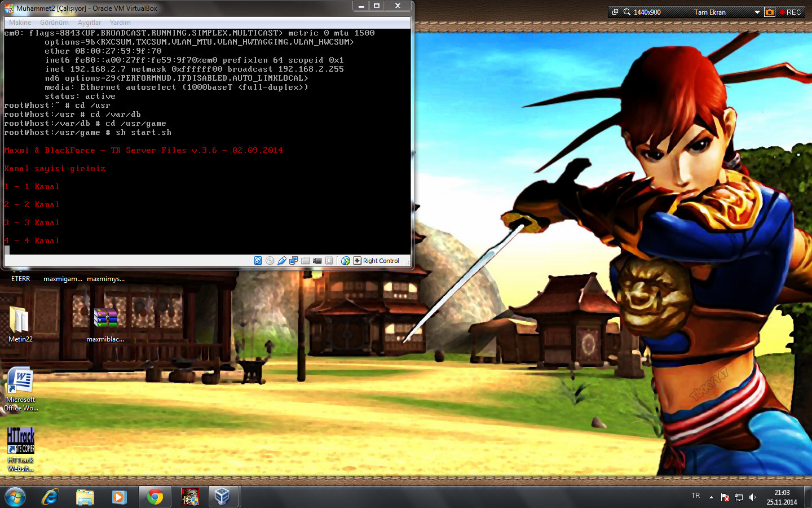Switch to VirtualBox on the taskbar

(223, 497)
